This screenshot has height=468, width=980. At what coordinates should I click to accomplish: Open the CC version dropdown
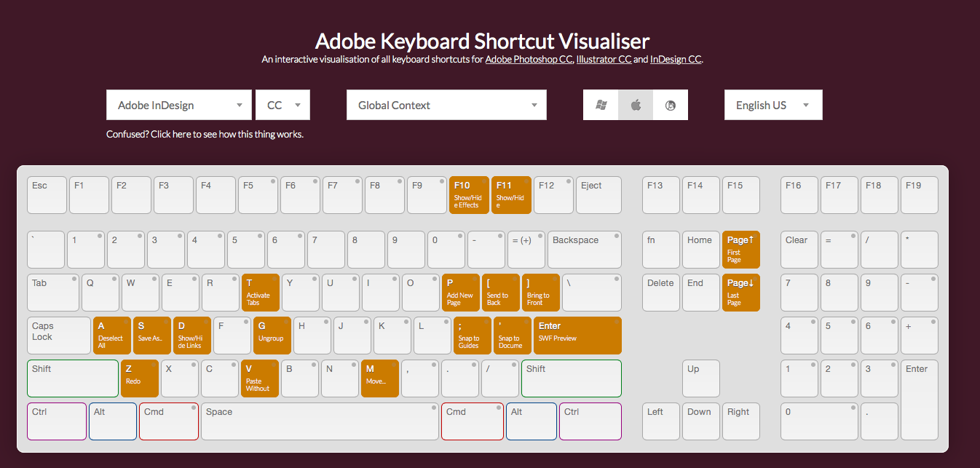coord(282,105)
